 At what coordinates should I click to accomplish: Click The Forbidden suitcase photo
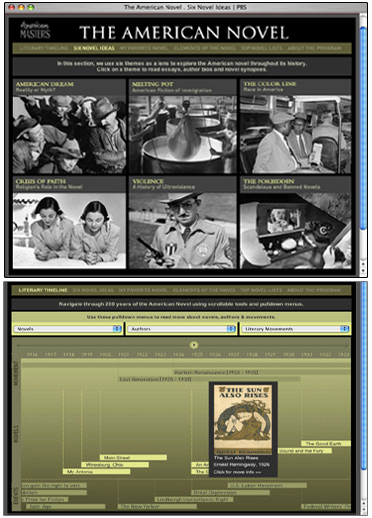295,231
